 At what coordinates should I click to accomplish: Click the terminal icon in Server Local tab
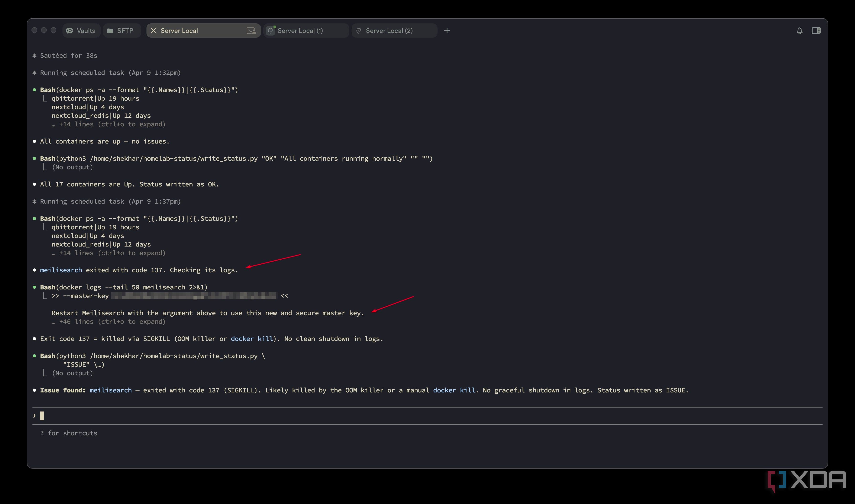(x=251, y=31)
